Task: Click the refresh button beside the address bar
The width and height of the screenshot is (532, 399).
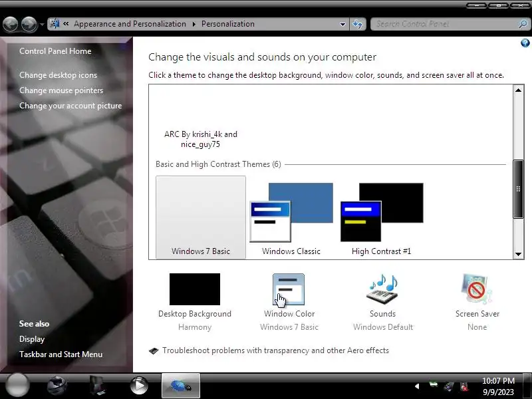Action: click(358, 24)
